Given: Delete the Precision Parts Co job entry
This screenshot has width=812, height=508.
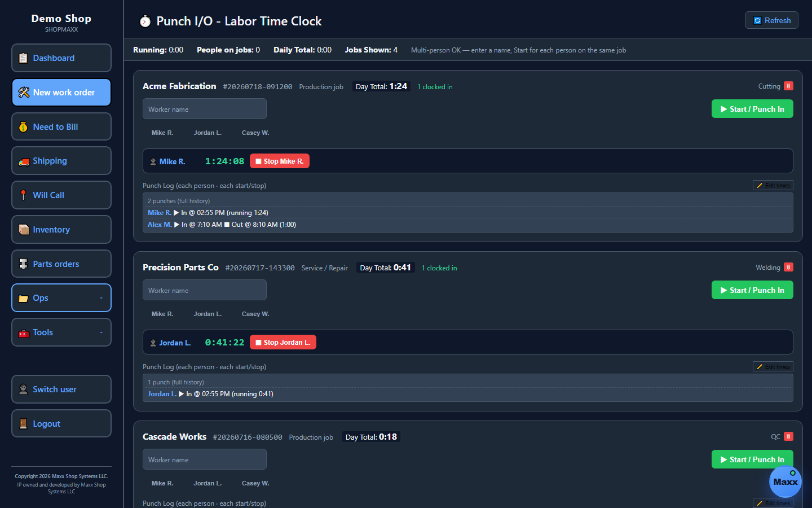Looking at the screenshot, I should (788, 267).
